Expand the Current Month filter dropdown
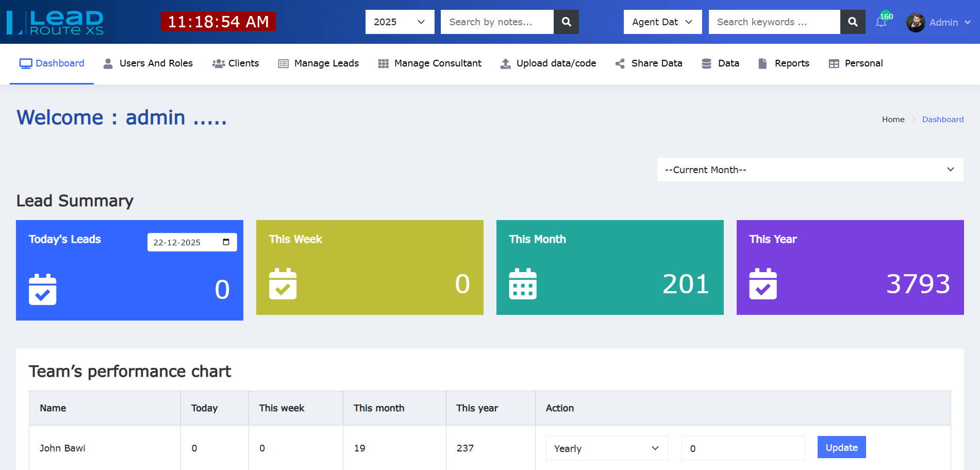 [809, 170]
